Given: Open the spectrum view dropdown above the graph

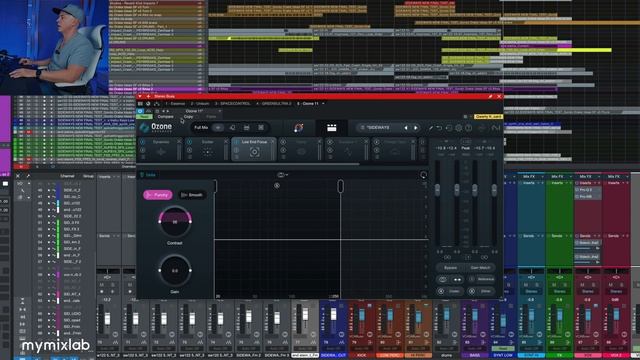Looking at the screenshot, I should tap(283, 175).
